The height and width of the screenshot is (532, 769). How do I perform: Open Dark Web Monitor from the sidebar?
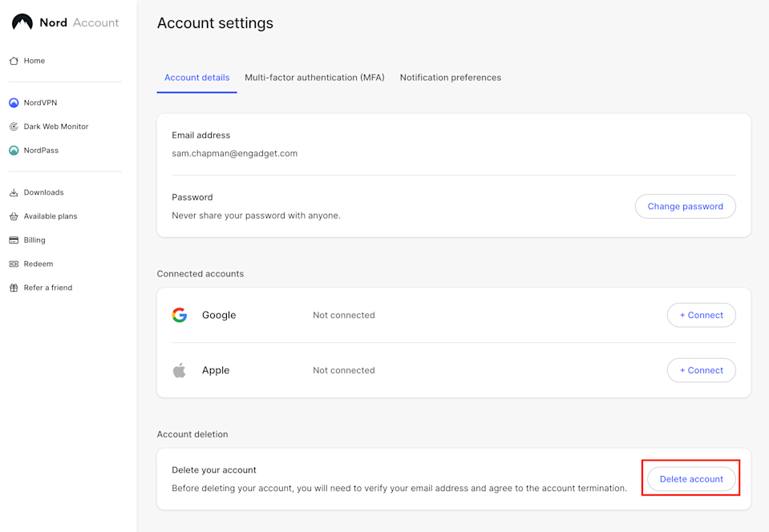click(x=13, y=126)
